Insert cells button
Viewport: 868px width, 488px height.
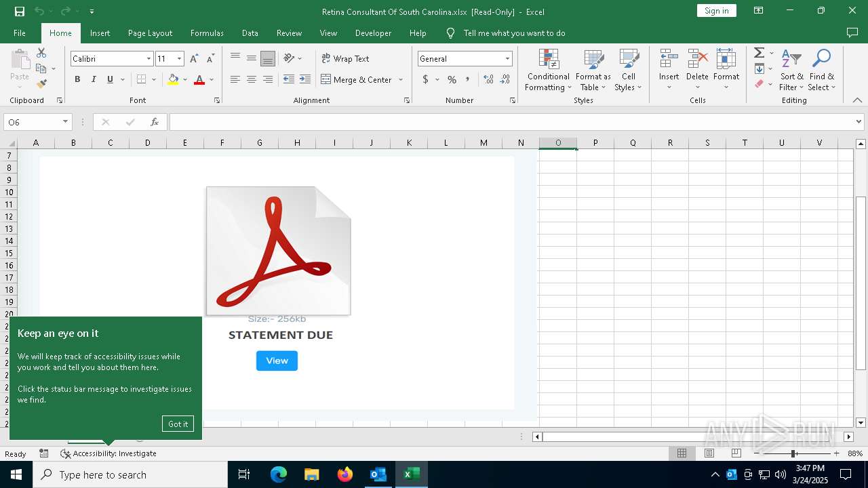click(669, 70)
